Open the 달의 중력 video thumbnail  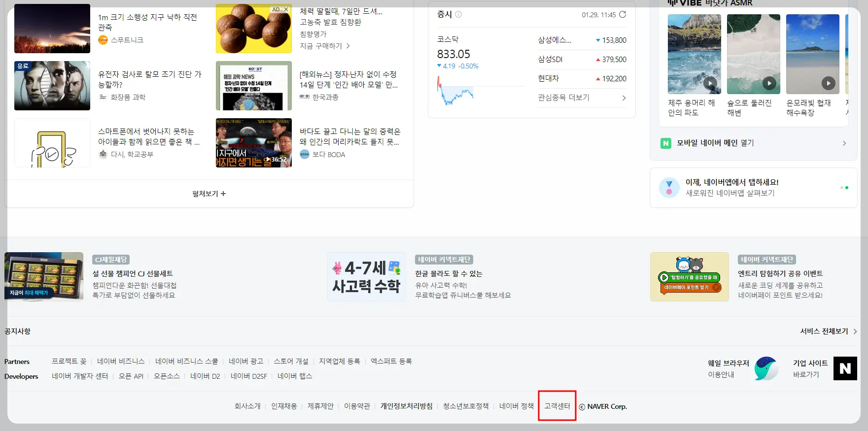point(254,143)
